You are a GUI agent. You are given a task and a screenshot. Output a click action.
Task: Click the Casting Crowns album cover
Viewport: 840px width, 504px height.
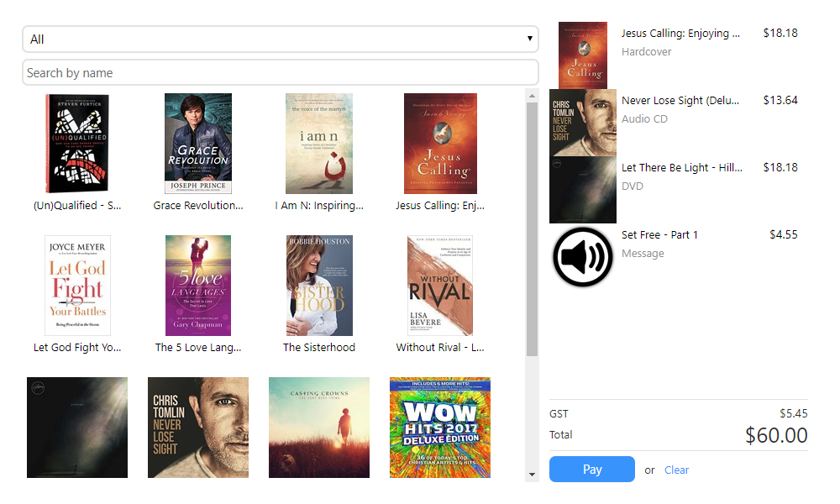click(x=319, y=428)
